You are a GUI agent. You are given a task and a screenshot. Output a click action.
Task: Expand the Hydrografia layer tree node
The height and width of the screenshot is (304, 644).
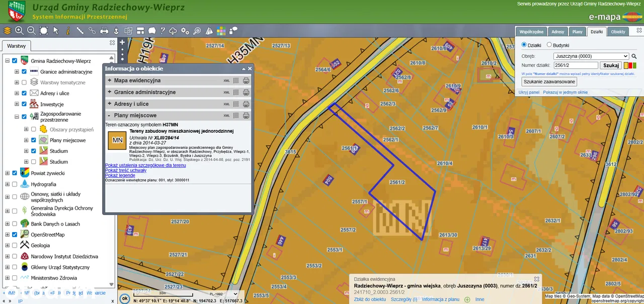tap(7, 184)
